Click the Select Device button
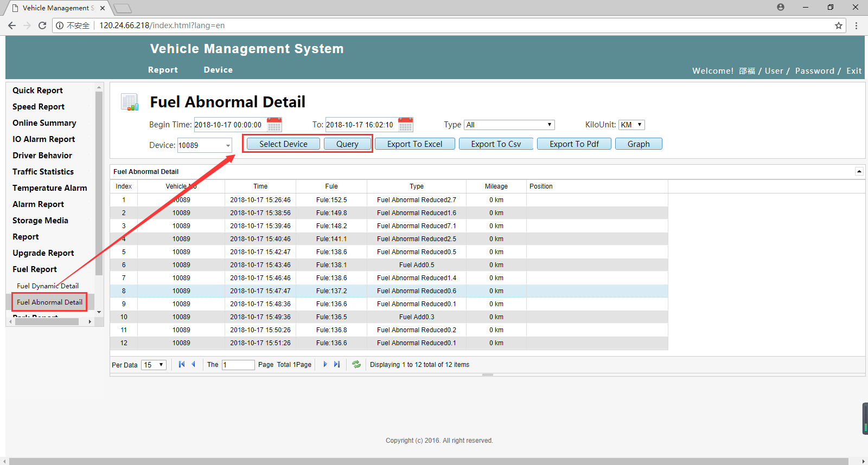868x465 pixels. [x=283, y=144]
